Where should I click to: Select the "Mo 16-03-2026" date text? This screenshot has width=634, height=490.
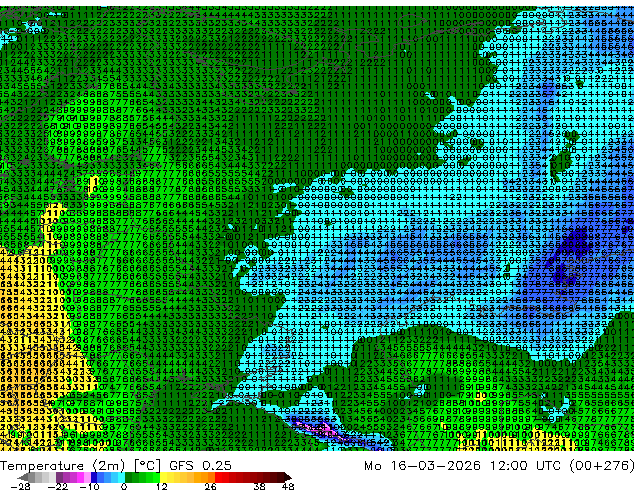coord(423,466)
